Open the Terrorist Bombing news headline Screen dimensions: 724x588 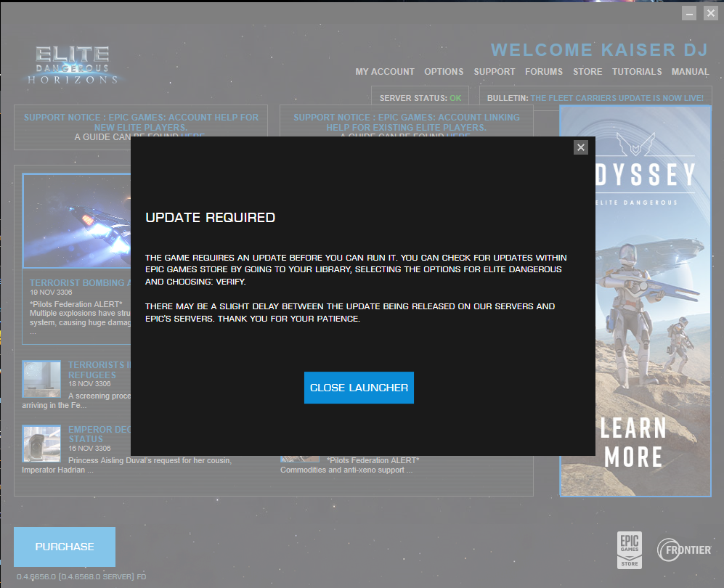(x=81, y=283)
